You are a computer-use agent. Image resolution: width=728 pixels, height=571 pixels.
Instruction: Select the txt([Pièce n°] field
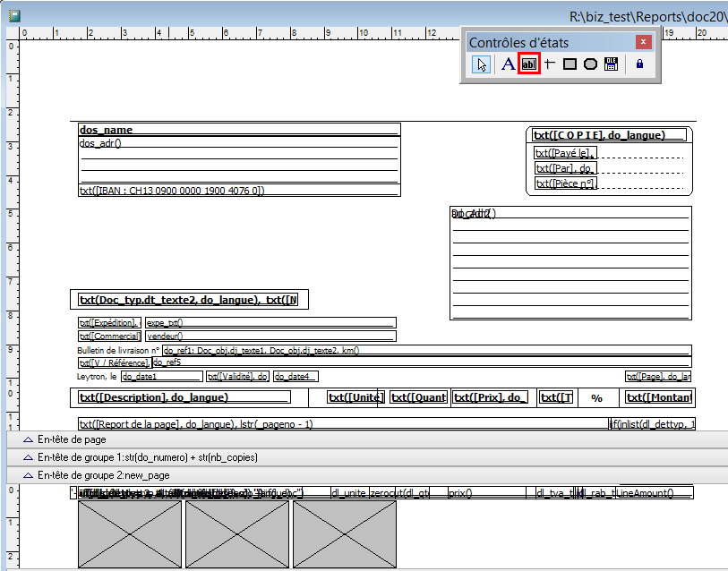coord(565,183)
